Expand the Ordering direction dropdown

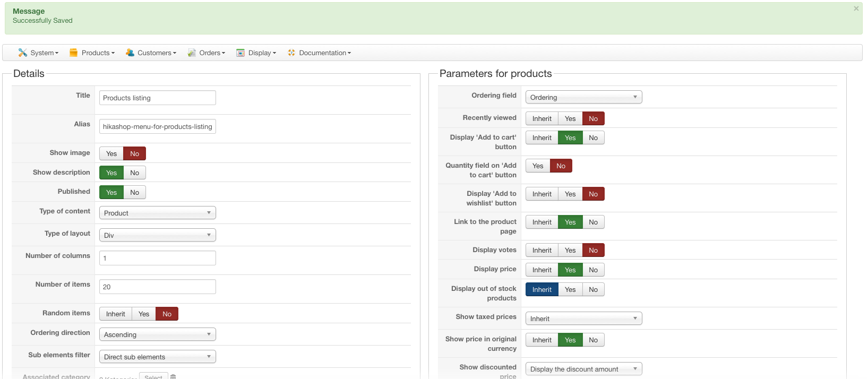[157, 334]
